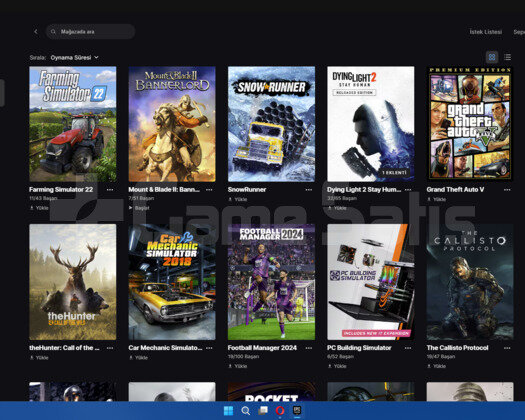Open options menu for SnowRunner

(x=309, y=190)
